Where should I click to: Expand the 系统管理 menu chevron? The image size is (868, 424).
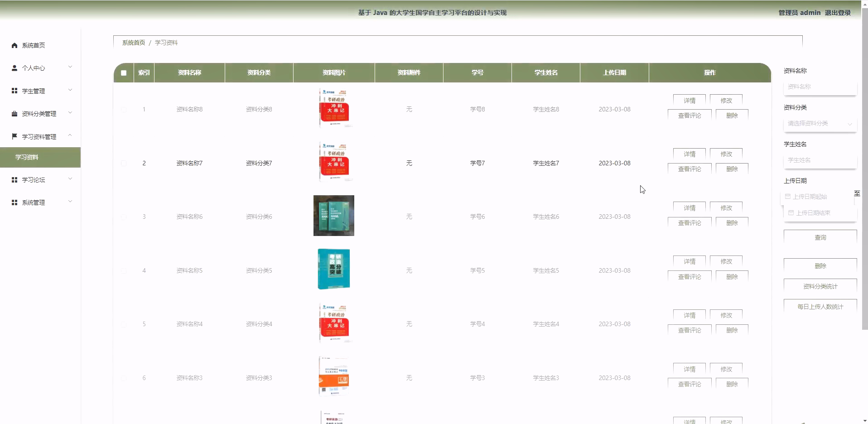(70, 202)
